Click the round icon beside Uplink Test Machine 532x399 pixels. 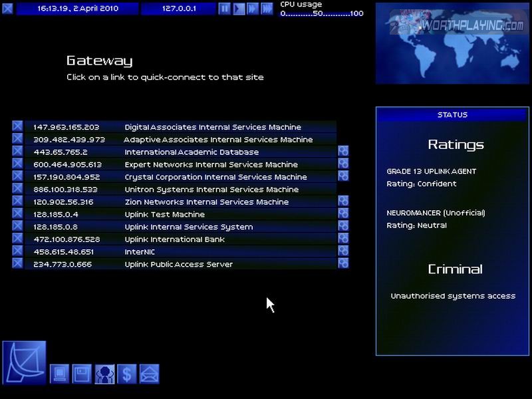[343, 214]
